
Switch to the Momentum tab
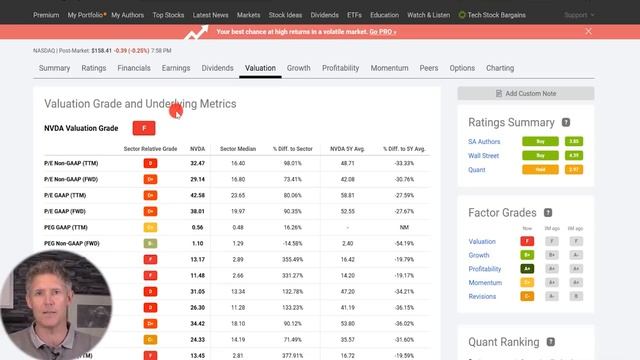[x=389, y=68]
